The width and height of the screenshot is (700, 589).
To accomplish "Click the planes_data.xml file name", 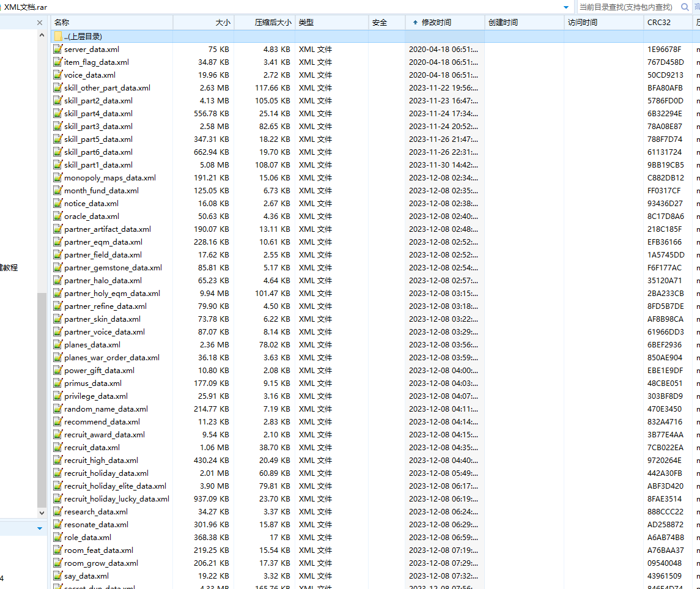I will tap(92, 345).
